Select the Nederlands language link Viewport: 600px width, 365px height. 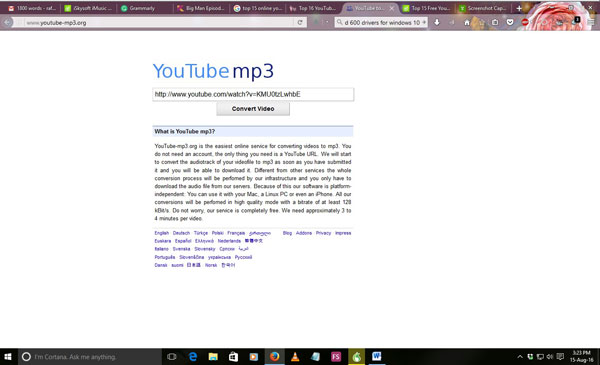tap(229, 241)
